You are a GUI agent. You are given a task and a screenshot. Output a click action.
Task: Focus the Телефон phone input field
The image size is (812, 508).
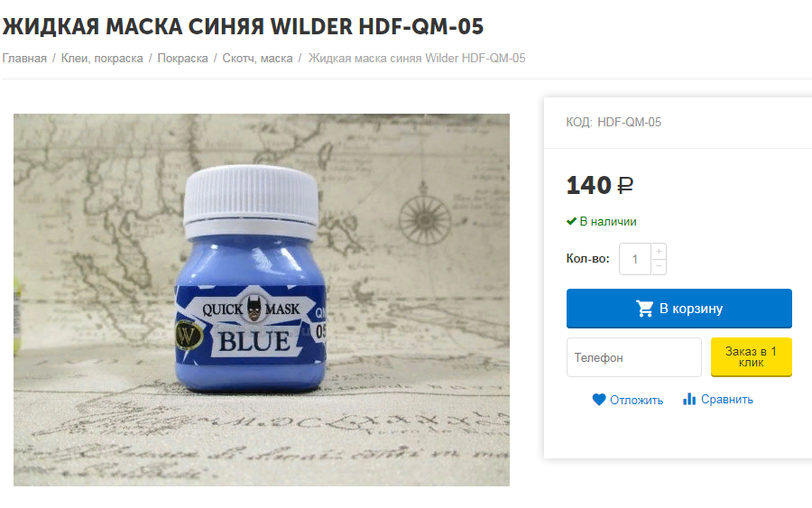[x=634, y=357]
